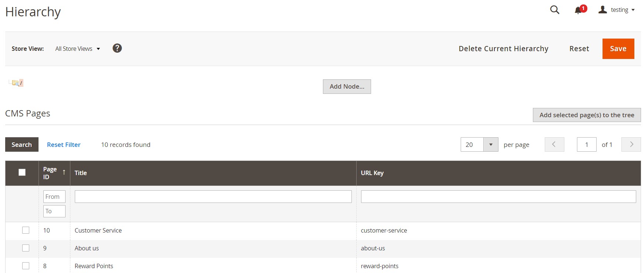This screenshot has height=273, width=644.
Task: Click the testing user avatar icon
Action: (x=603, y=10)
